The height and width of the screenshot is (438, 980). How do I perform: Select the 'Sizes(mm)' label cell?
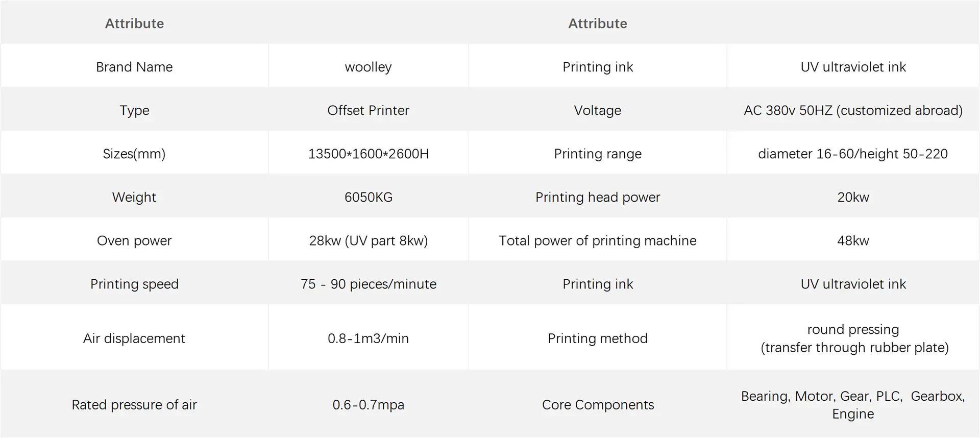point(134,154)
